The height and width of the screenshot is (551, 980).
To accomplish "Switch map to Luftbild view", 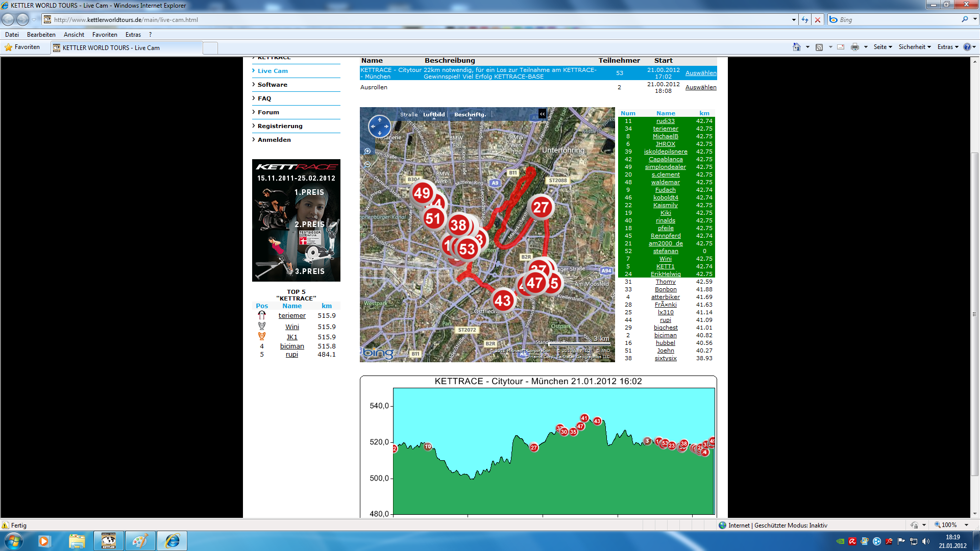I will point(434,114).
